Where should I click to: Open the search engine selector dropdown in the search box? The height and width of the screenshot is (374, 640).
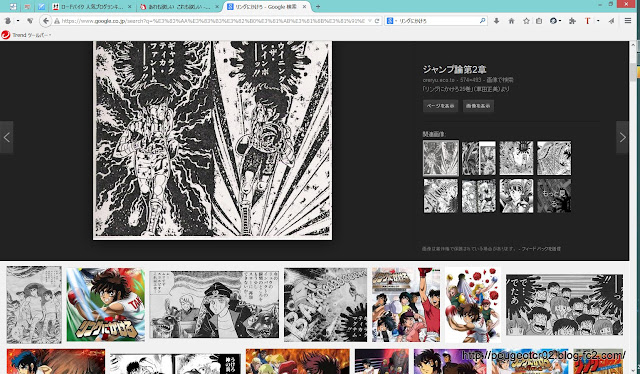click(x=391, y=21)
